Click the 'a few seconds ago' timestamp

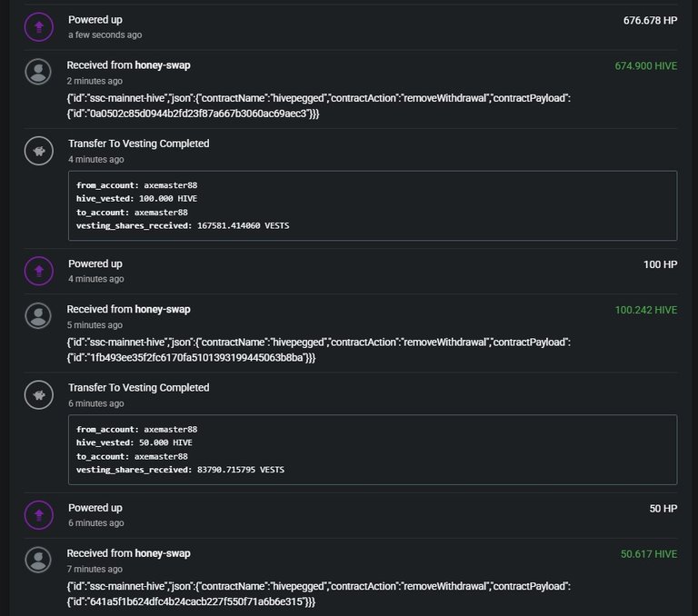pos(105,35)
